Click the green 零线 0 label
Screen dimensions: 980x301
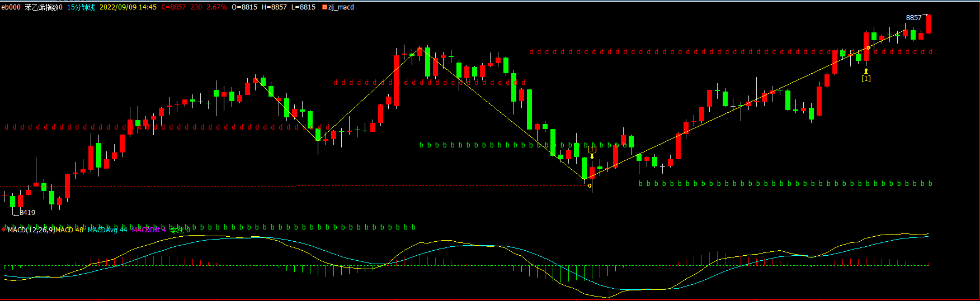[180, 230]
